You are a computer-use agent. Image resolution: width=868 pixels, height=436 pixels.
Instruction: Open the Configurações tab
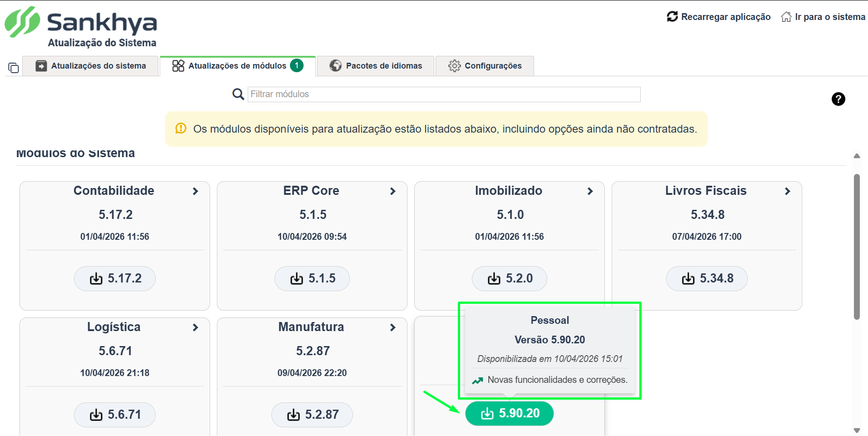pos(485,66)
